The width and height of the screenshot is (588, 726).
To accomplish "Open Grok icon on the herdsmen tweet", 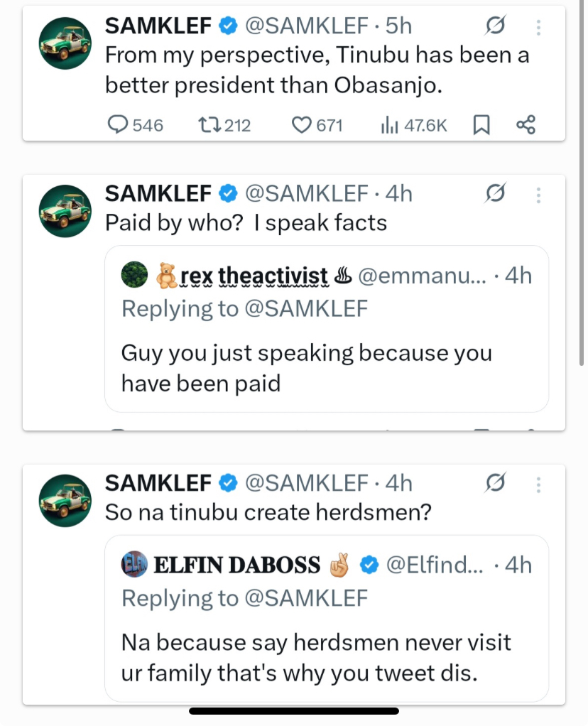I will tap(495, 482).
